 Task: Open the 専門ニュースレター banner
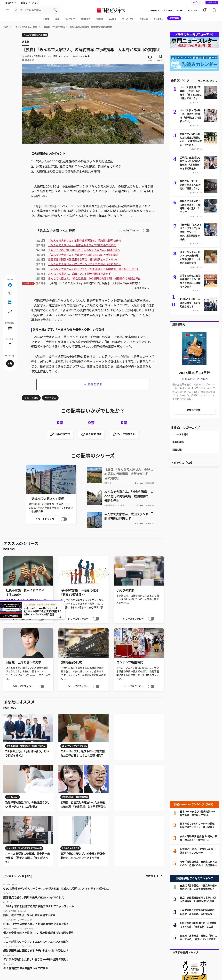click(x=194, y=40)
